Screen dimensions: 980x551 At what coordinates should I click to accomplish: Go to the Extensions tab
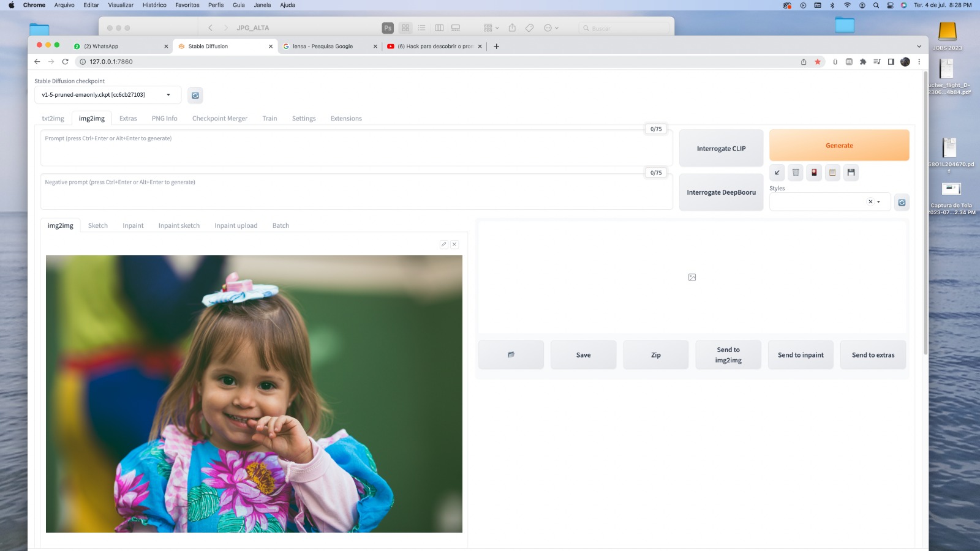[346, 119]
